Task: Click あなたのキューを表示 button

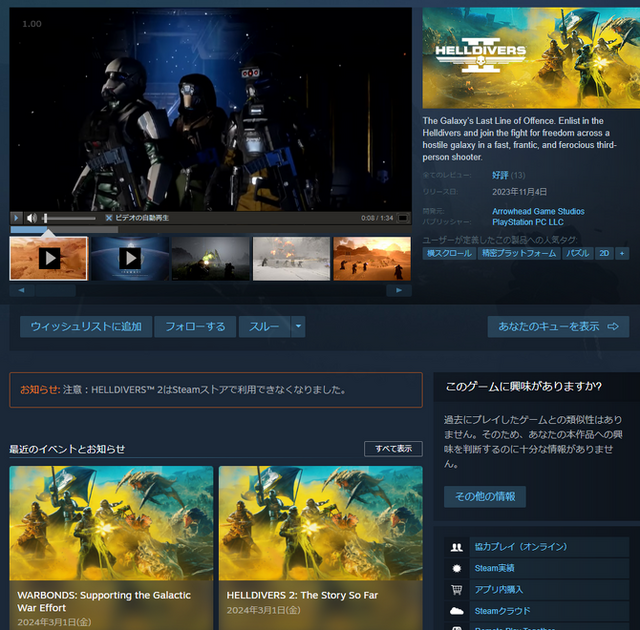Action: click(558, 326)
